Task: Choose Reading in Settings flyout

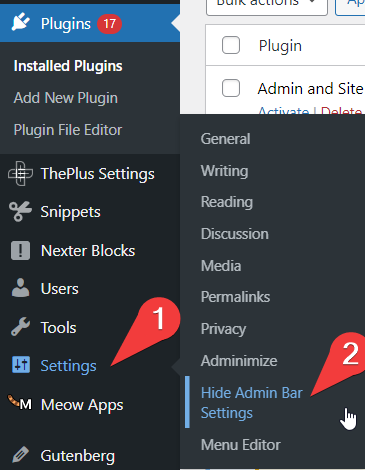Action: click(227, 202)
